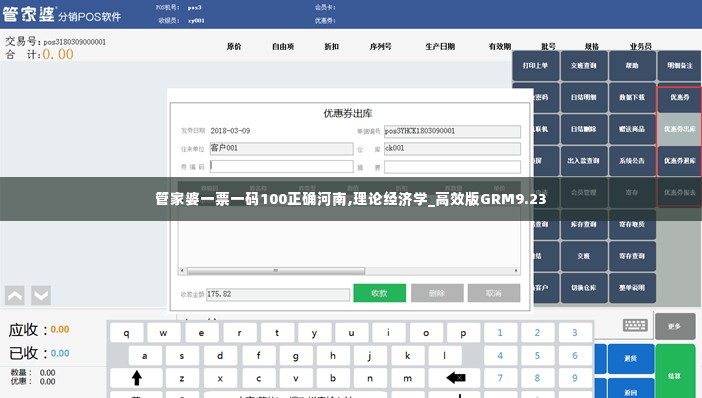Click the gray 删除 button in coupon dialog
This screenshot has height=398, width=702.
tap(437, 293)
